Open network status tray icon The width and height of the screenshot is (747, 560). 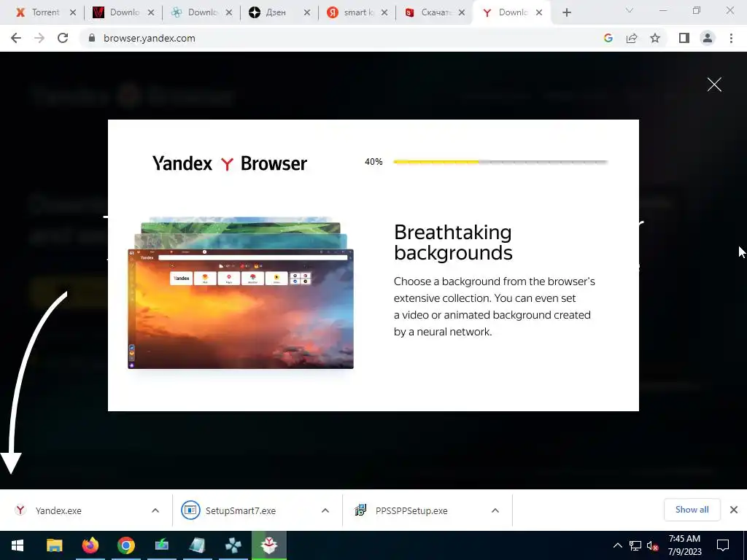[x=635, y=545]
